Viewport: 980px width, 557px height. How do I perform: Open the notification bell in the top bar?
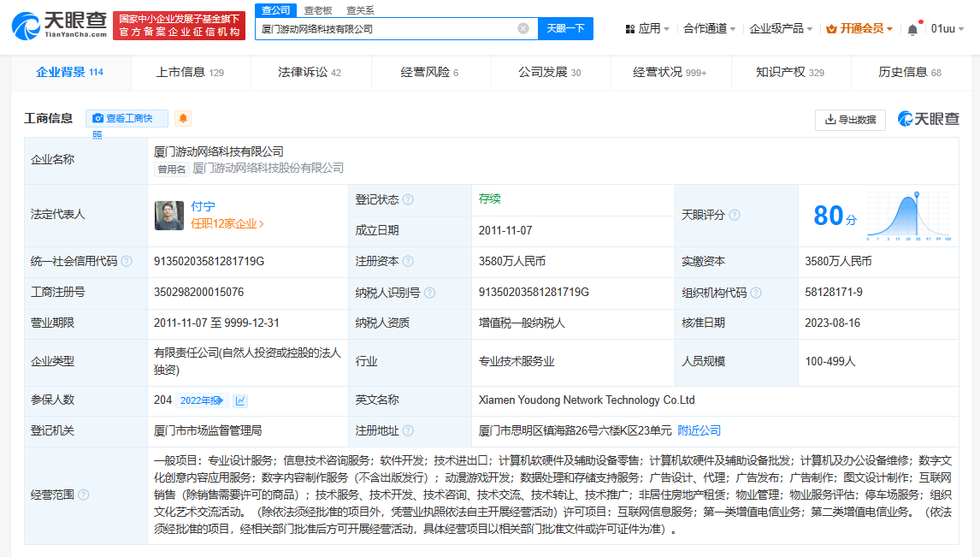coord(912,28)
